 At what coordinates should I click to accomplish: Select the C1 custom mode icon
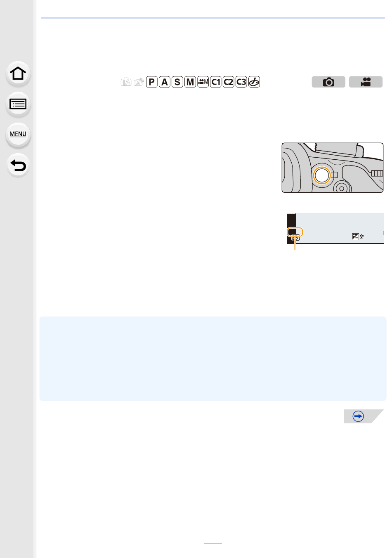point(216,82)
